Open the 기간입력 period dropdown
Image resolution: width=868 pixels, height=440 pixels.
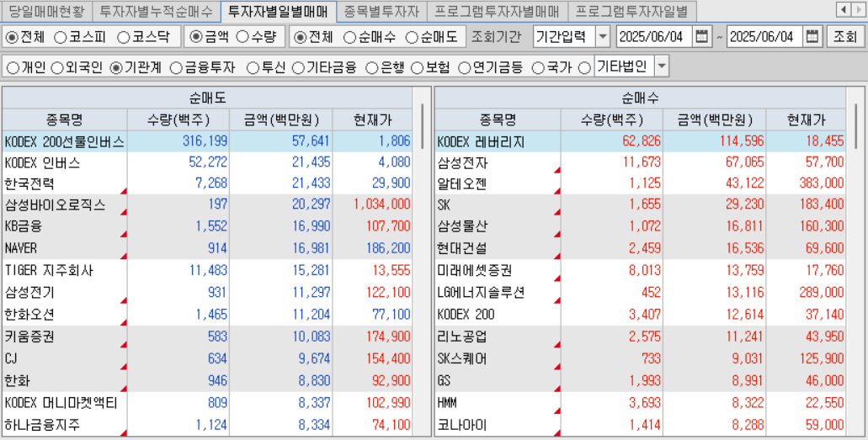coord(602,37)
